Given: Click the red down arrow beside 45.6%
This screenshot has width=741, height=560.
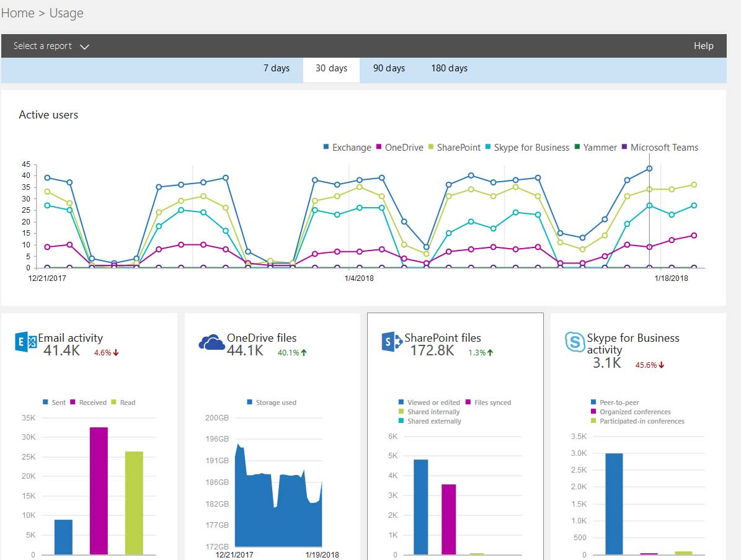Looking at the screenshot, I should click(x=662, y=365).
